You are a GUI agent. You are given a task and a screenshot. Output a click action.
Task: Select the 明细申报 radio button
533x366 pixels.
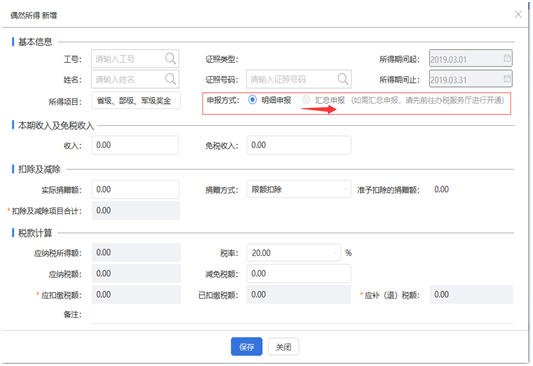[x=252, y=100]
